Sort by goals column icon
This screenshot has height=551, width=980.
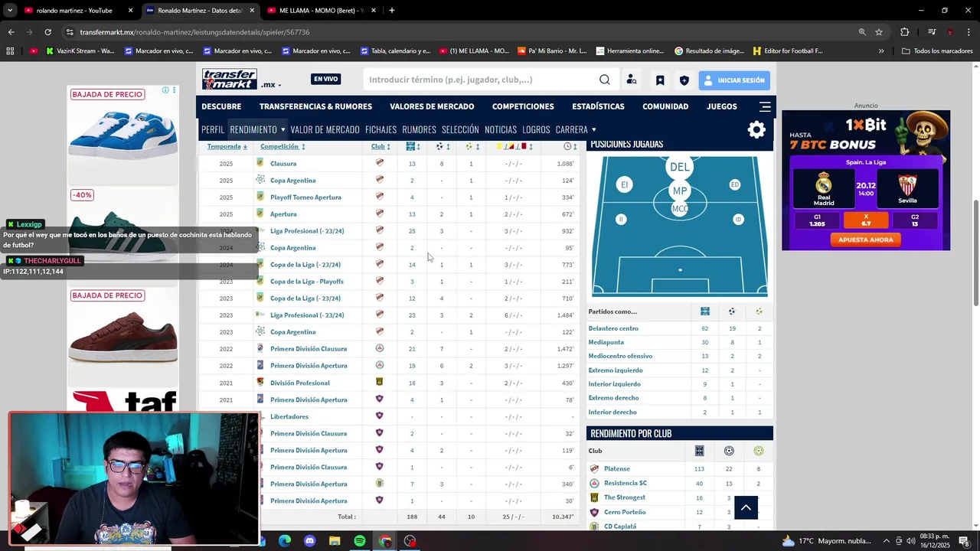tap(442, 146)
